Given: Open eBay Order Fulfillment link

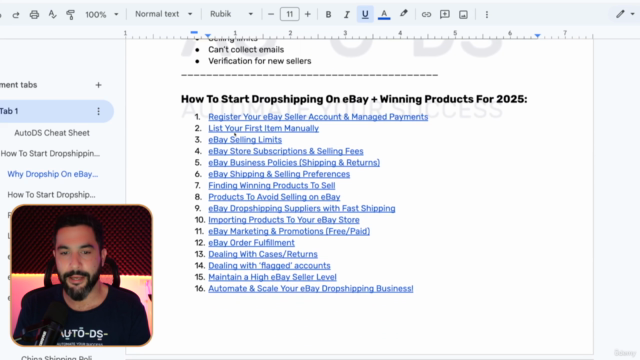Looking at the screenshot, I should 251,242.
